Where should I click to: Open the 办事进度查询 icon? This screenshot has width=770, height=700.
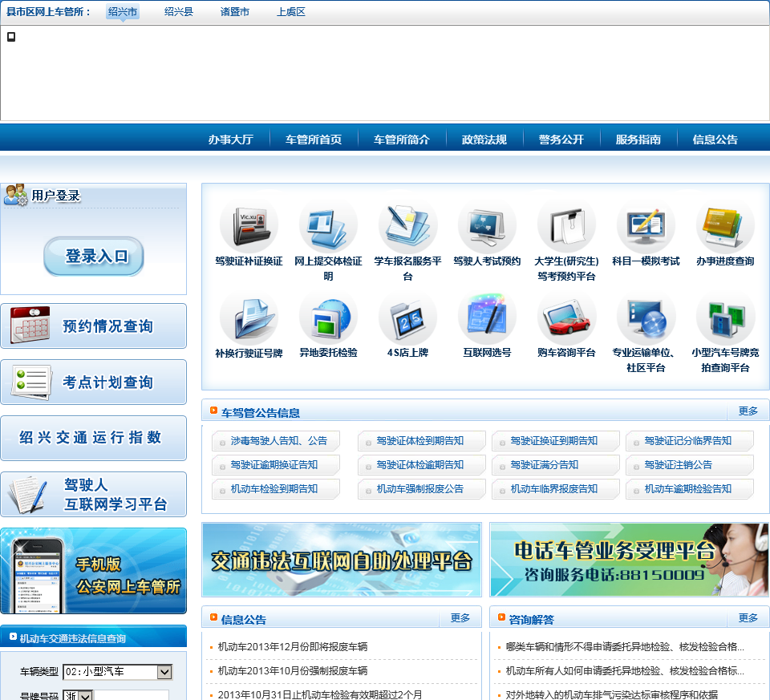click(x=725, y=226)
